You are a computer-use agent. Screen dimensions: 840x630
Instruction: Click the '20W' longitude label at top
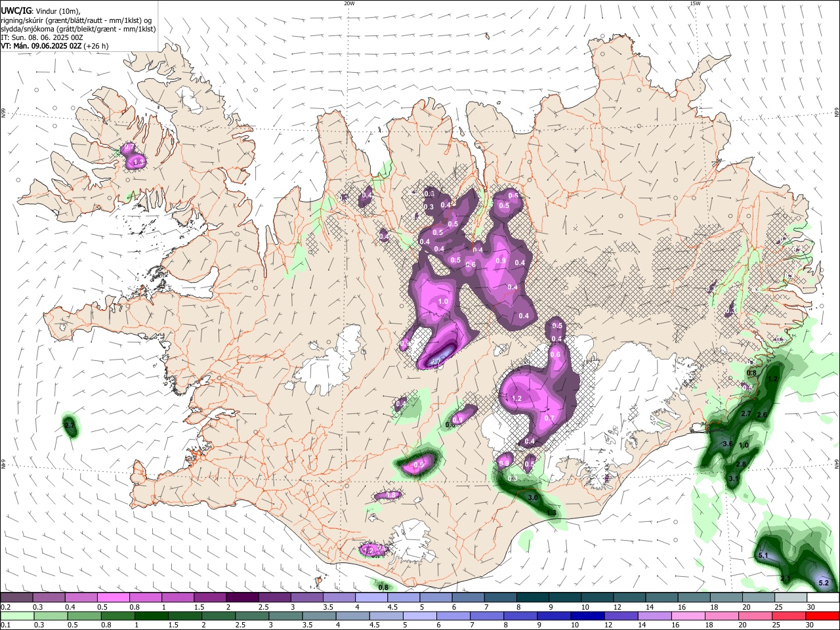pyautogui.click(x=349, y=3)
